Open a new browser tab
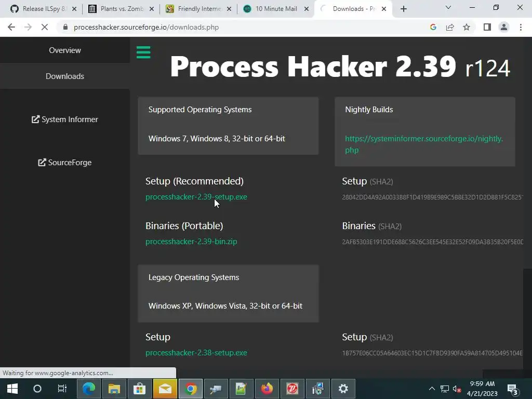 [403, 9]
